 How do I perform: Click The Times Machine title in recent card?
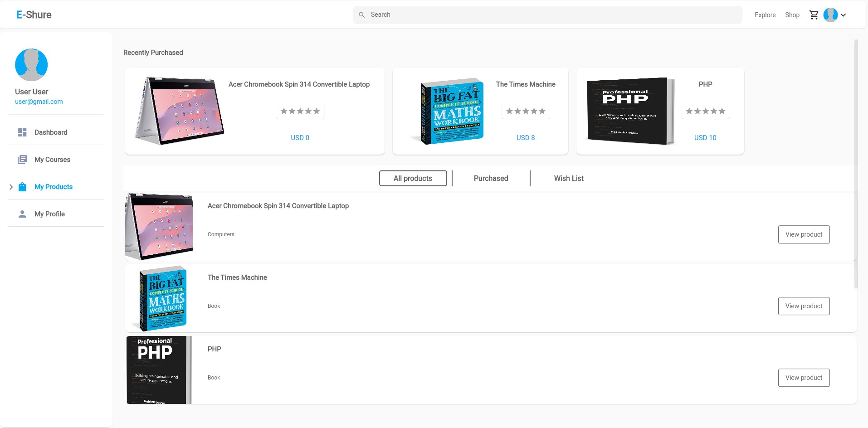pyautogui.click(x=526, y=84)
